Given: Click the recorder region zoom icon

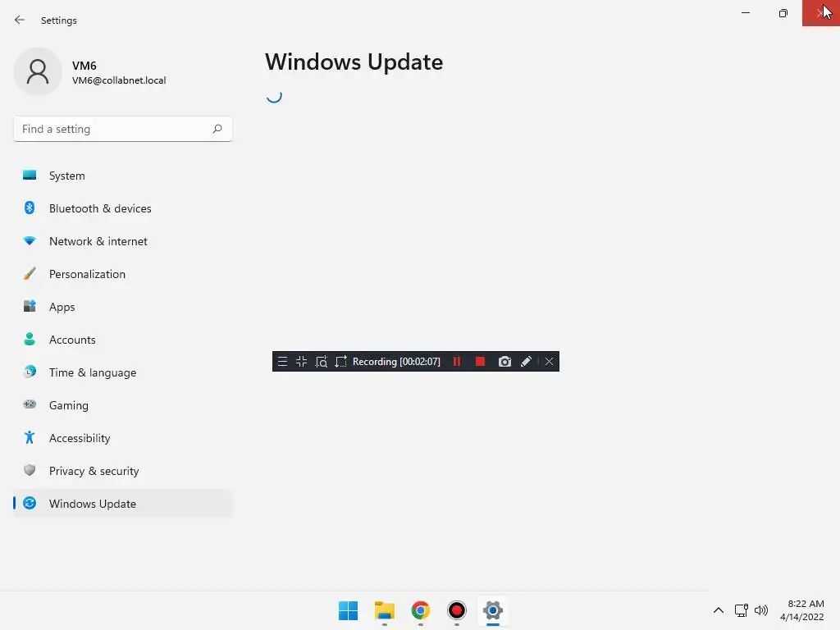Looking at the screenshot, I should tap(322, 362).
